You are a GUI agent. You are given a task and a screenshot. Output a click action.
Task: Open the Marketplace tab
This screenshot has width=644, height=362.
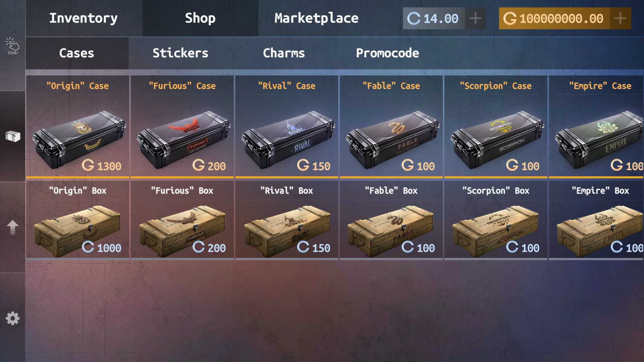click(316, 18)
